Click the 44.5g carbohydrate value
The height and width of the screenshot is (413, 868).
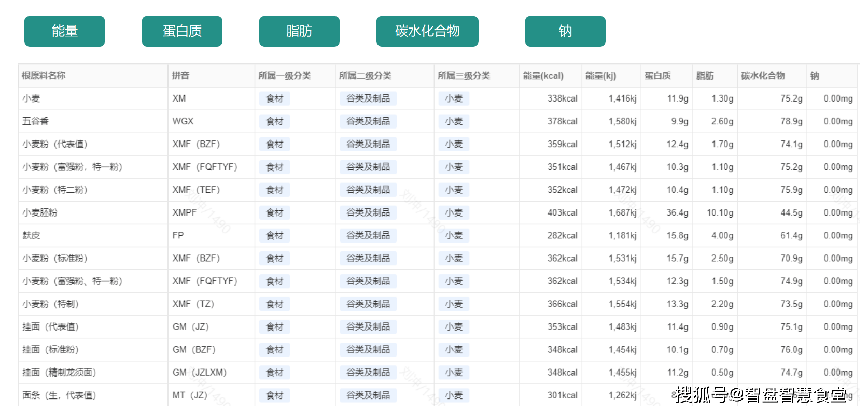[791, 212]
